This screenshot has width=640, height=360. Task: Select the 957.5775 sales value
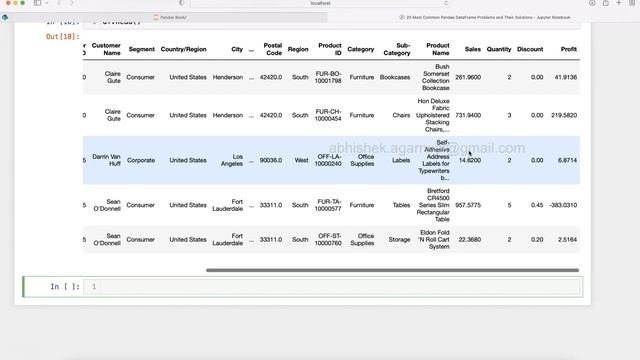[x=468, y=205]
